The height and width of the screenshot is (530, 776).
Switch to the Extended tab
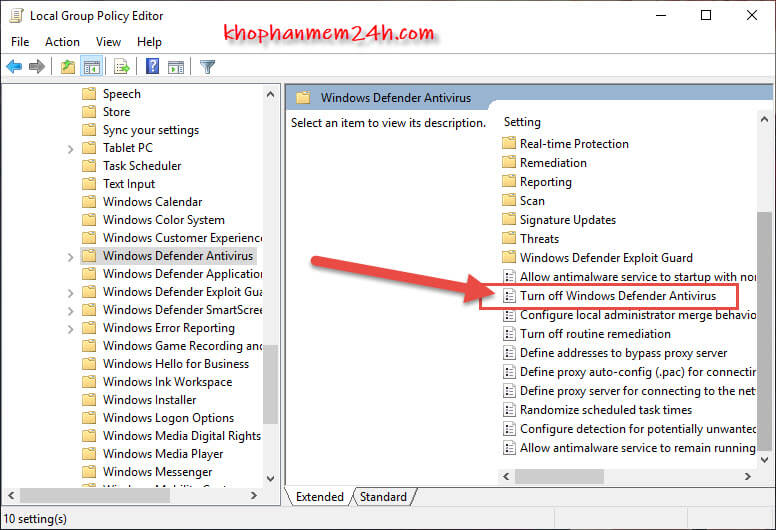point(319,497)
